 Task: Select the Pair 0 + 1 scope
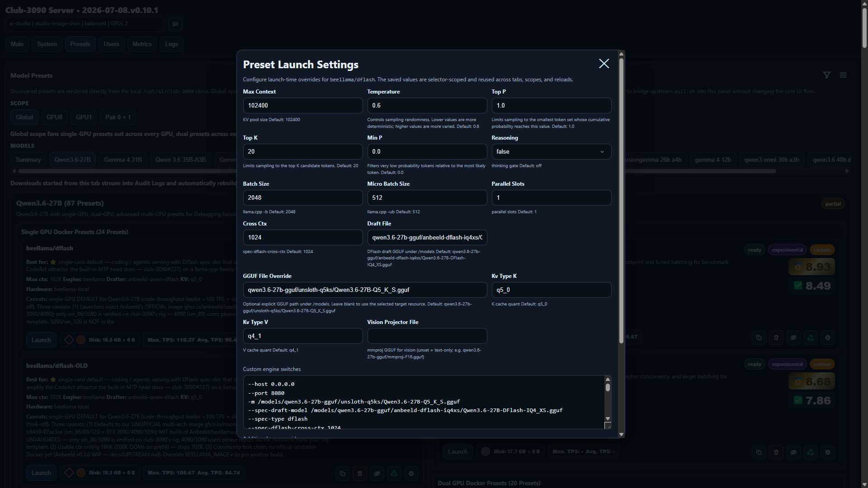coord(118,117)
